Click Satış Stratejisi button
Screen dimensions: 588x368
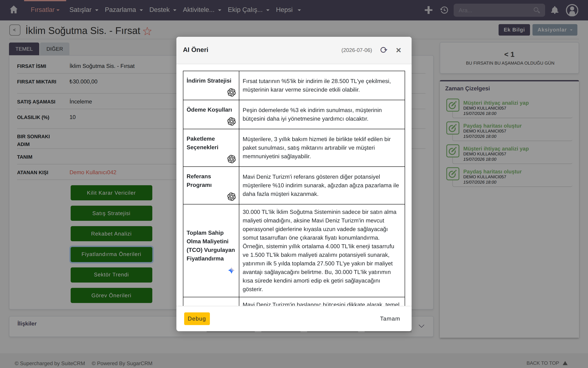(x=111, y=213)
